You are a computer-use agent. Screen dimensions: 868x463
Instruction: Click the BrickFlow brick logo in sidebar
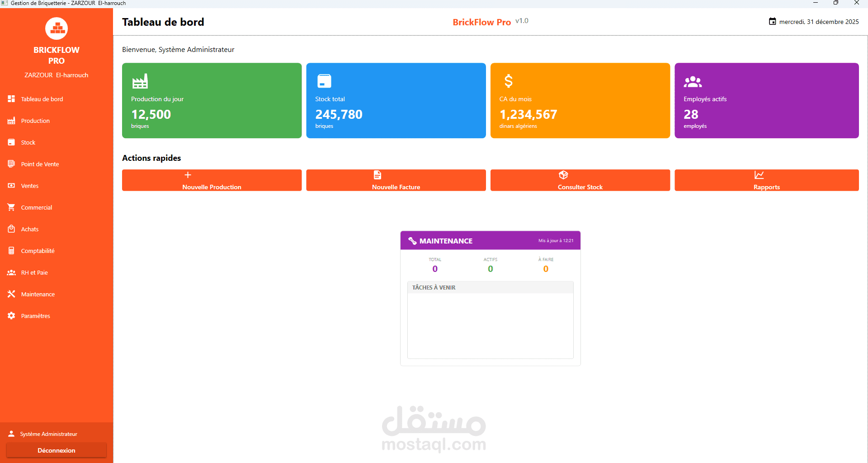pyautogui.click(x=57, y=28)
